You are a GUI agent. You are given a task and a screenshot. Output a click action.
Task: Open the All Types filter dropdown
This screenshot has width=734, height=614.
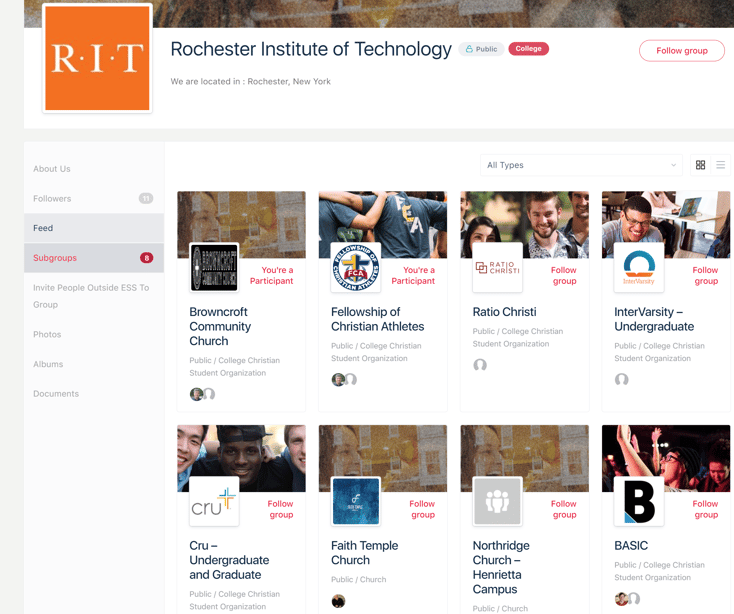[581, 165]
